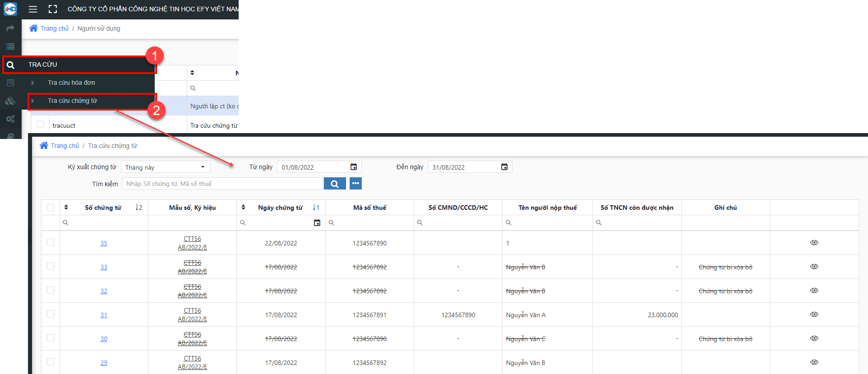Click the hamburger menu icon in header
Screen dimensions: 868x374
point(33,9)
